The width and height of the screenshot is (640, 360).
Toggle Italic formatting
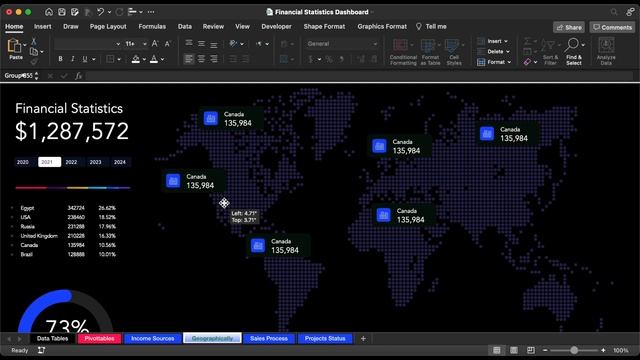(x=73, y=59)
